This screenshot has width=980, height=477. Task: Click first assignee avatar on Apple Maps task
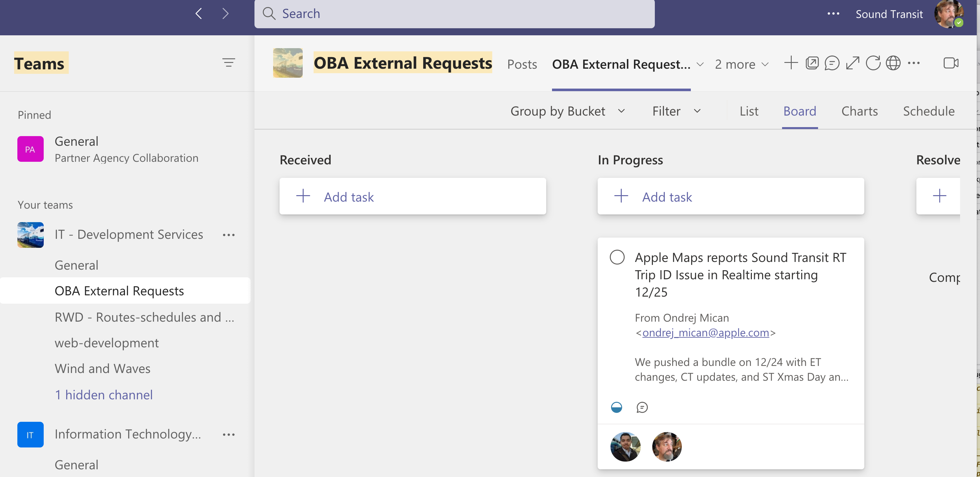625,447
